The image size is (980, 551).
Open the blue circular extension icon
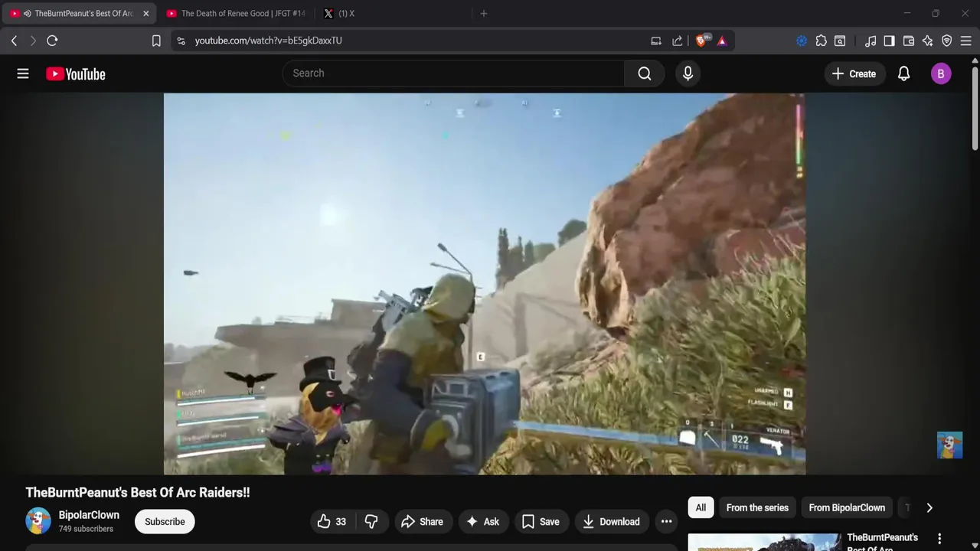[x=802, y=41]
